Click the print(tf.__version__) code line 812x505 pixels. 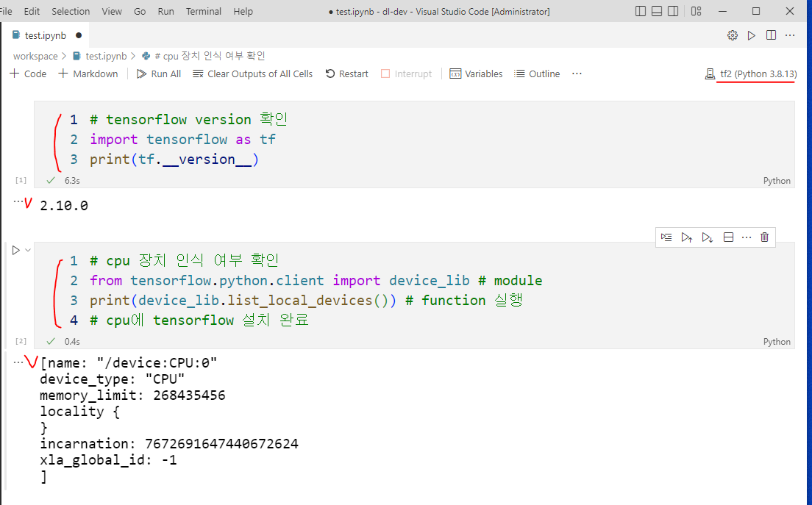174,160
